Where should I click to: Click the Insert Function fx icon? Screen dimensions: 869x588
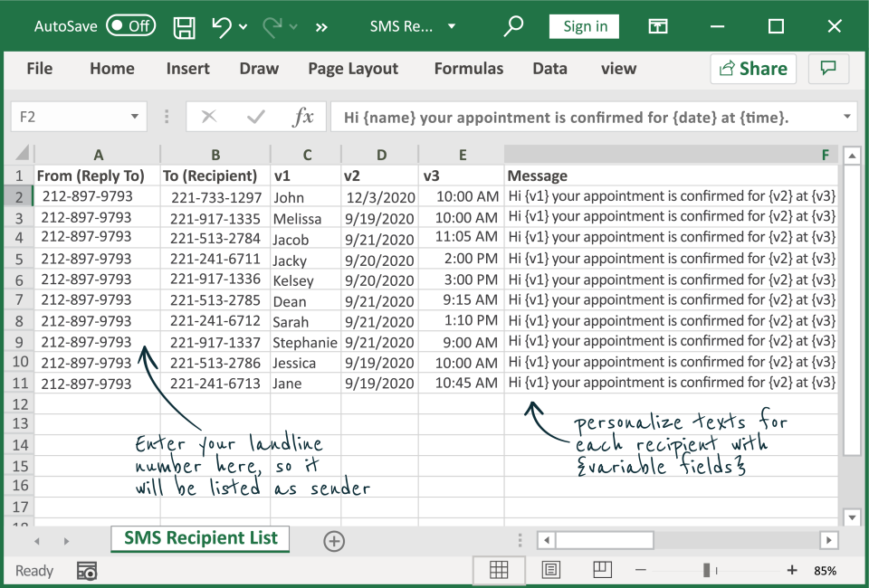[x=303, y=117]
